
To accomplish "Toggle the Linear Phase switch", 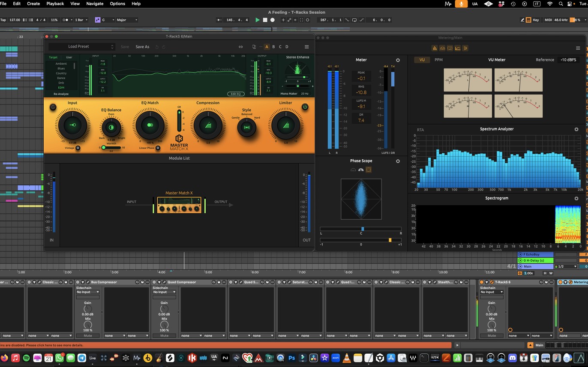I will coord(158,148).
